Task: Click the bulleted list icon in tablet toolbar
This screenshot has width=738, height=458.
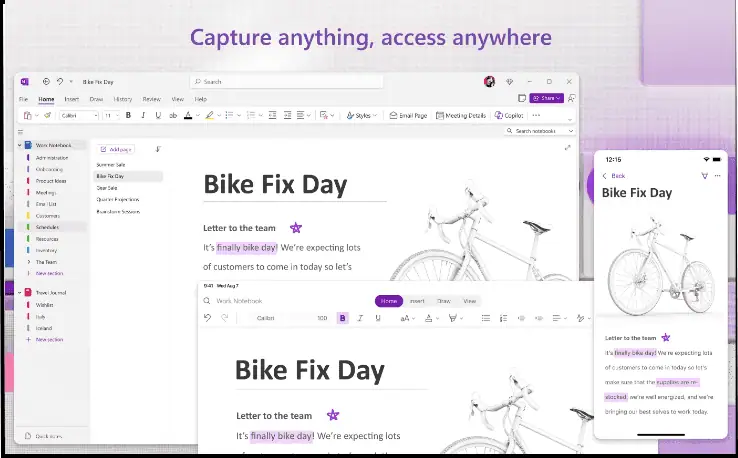Action: click(485, 318)
